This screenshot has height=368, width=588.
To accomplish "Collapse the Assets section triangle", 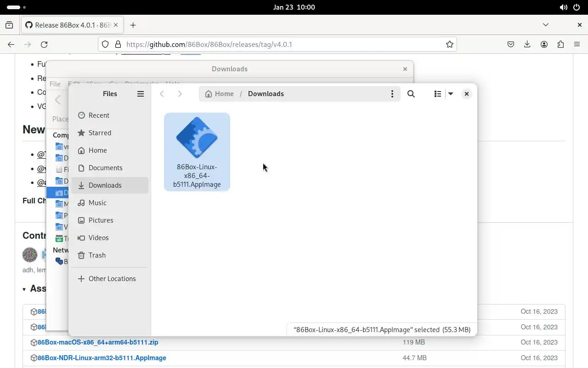I will (x=24, y=289).
